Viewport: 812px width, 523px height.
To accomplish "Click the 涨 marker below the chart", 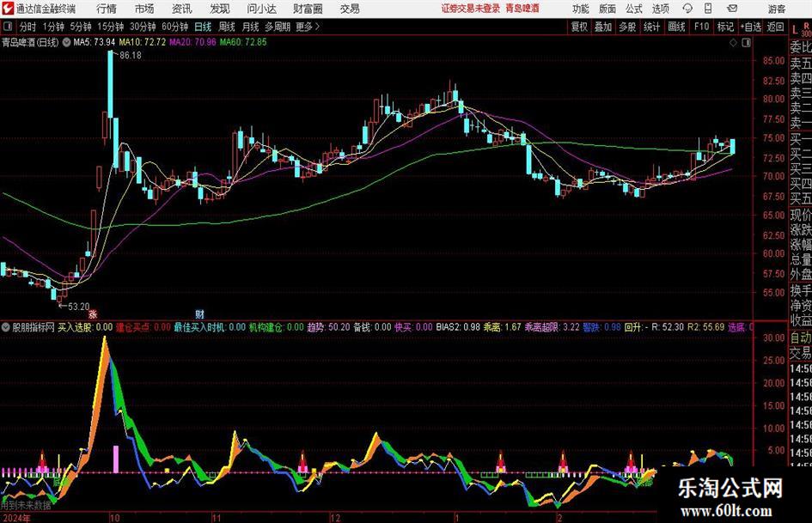I will pyautogui.click(x=93, y=313).
